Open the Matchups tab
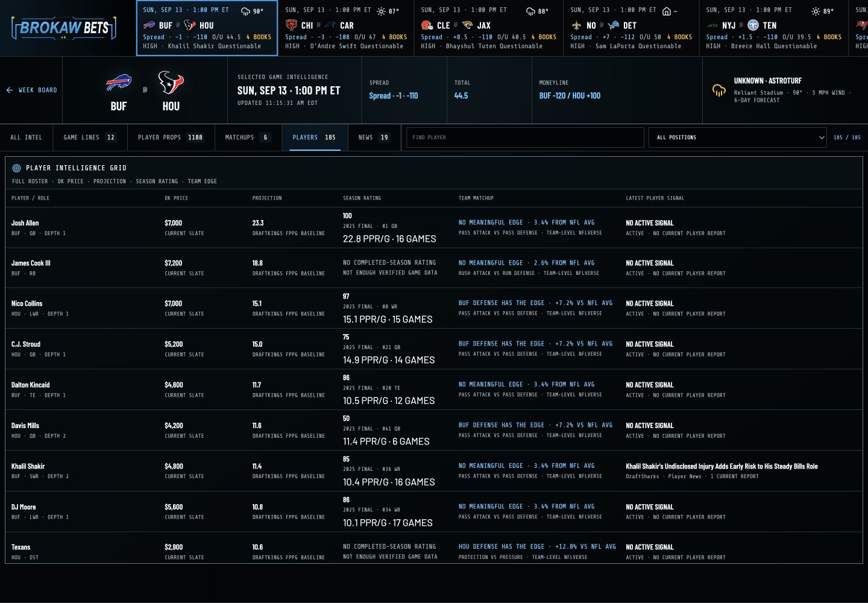The image size is (868, 603). pos(248,137)
